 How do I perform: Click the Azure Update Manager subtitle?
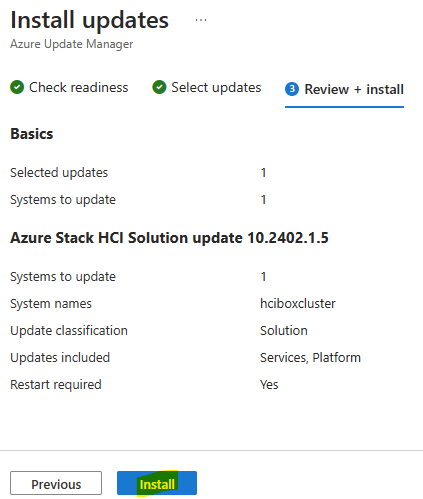click(x=72, y=44)
